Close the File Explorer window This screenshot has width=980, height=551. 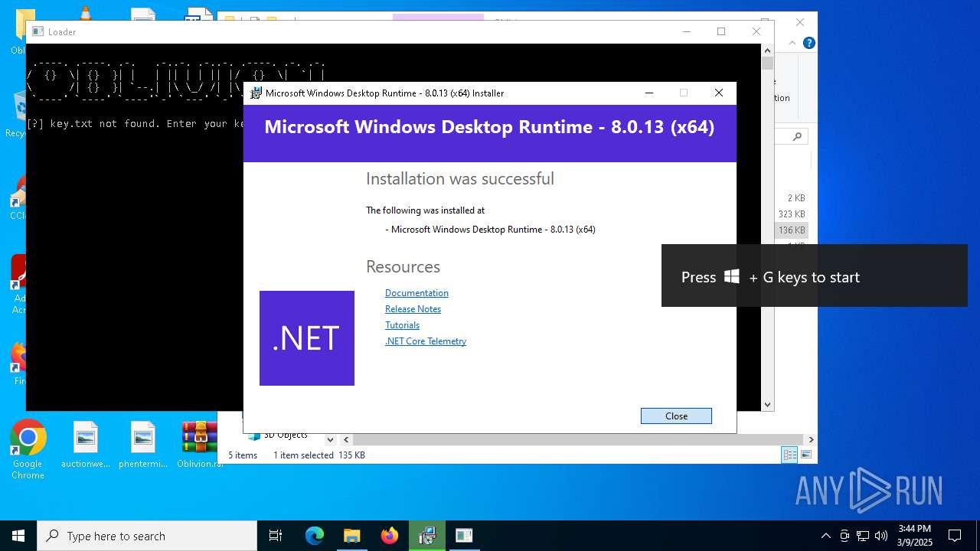[x=800, y=22]
